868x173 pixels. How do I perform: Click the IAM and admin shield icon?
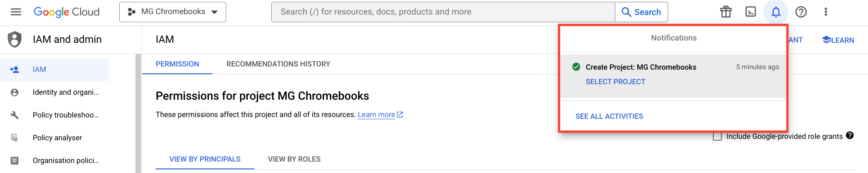[15, 39]
